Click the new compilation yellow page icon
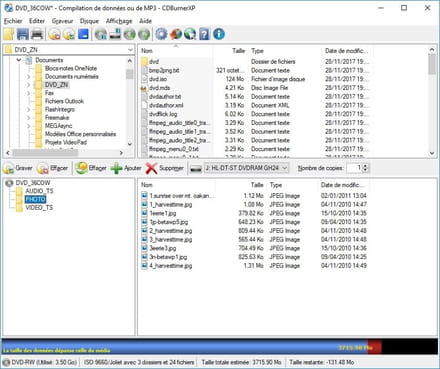Screen dimensions: 440x369 tap(9, 34)
